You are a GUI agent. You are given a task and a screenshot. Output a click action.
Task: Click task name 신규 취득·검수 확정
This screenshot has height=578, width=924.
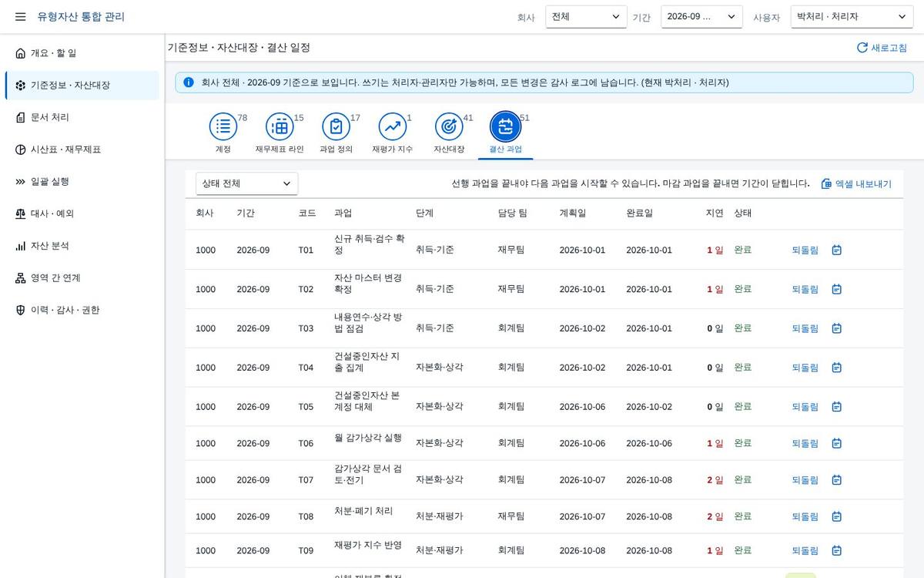(x=370, y=244)
